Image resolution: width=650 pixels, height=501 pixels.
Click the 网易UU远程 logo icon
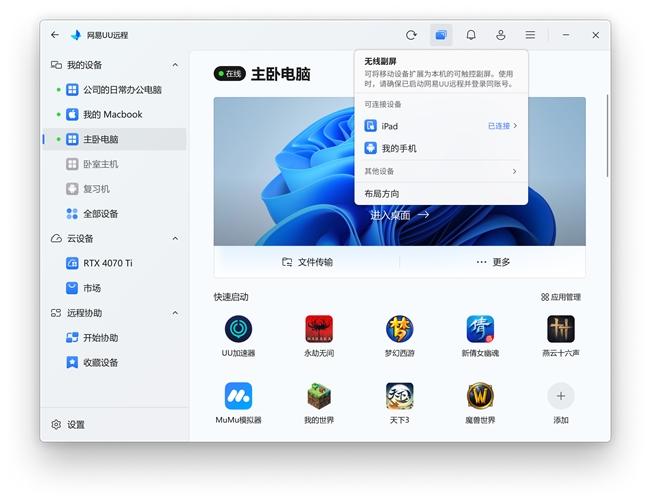76,35
